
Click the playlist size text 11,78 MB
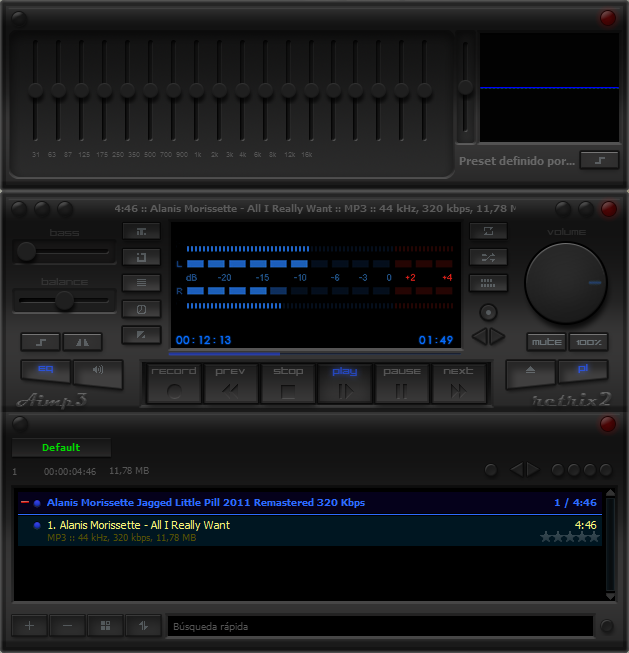[x=129, y=471]
